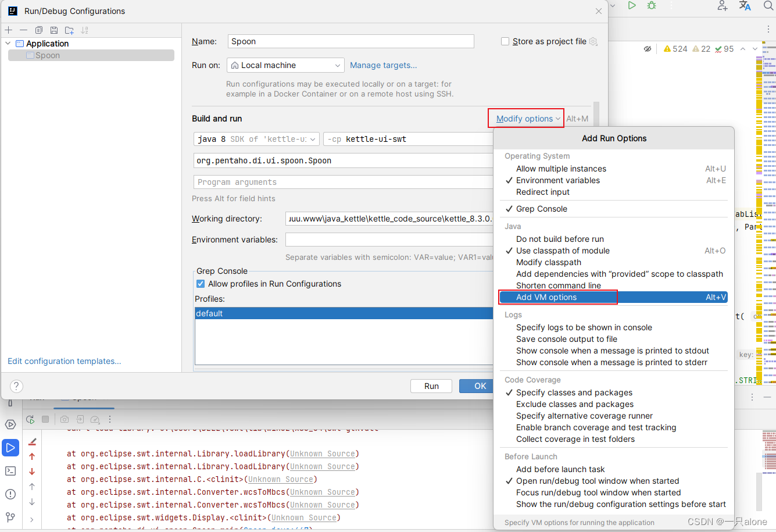Open the Problems tool window icon
Screen dimensions: 776x532
coord(10,494)
